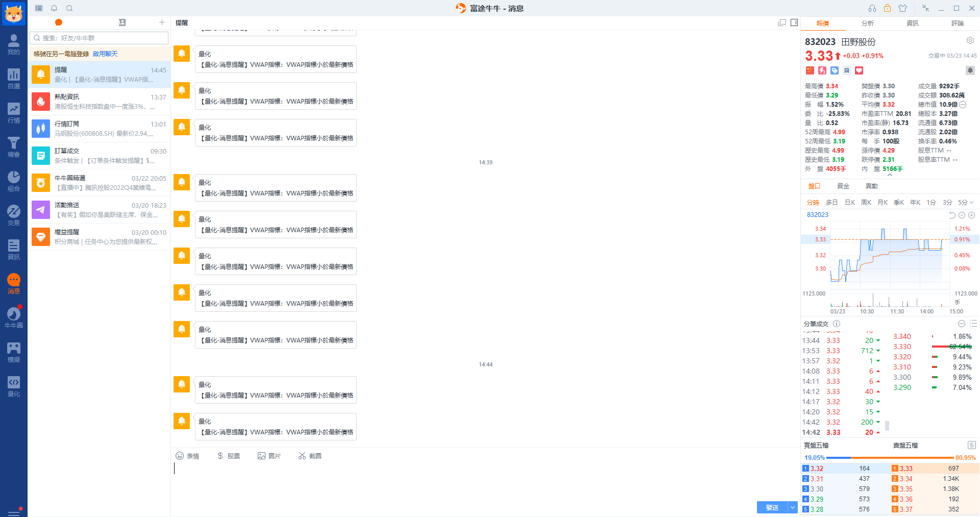Open the customer service headset icon
The height and width of the screenshot is (517, 980).
point(872,8)
